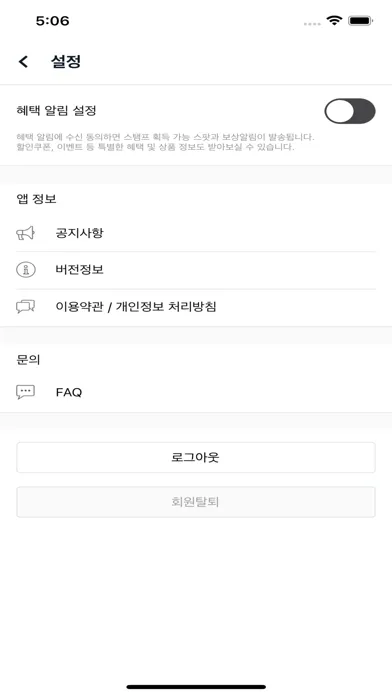Click the battery icon in status bar
Screen dimensions: 392x696
[x=360, y=20]
